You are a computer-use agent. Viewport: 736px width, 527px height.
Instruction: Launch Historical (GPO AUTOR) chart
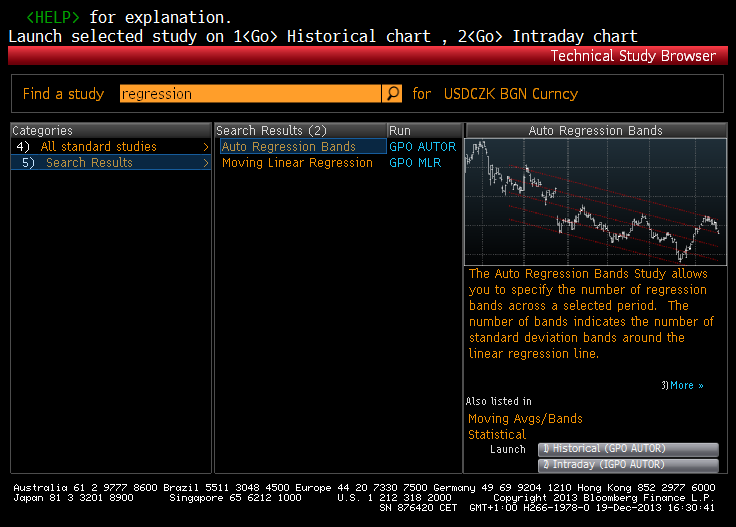tap(628, 449)
